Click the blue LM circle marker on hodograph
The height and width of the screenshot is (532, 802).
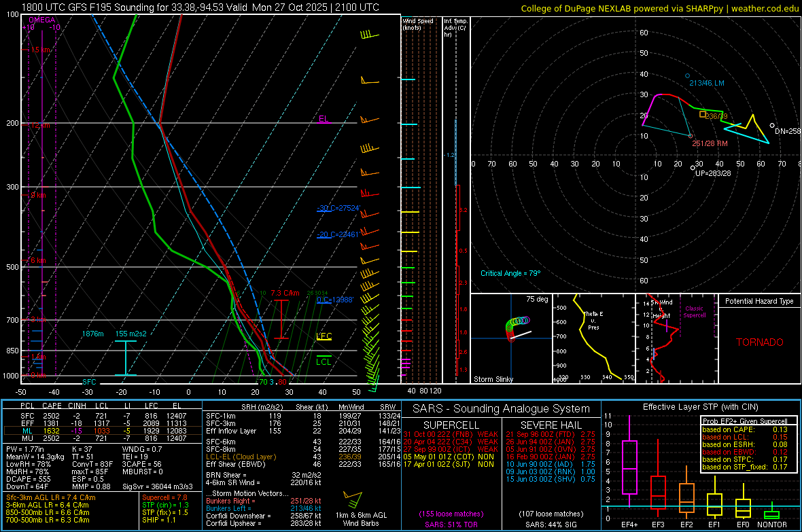pos(687,75)
